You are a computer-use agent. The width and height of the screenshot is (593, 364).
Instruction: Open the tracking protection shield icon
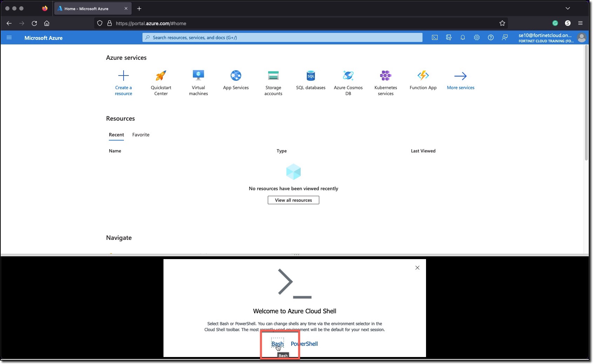[100, 23]
